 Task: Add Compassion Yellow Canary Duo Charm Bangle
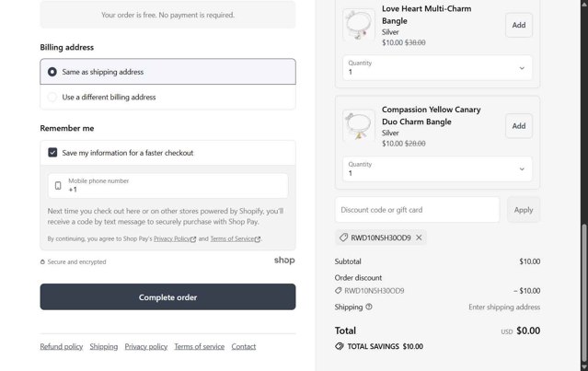pos(519,126)
